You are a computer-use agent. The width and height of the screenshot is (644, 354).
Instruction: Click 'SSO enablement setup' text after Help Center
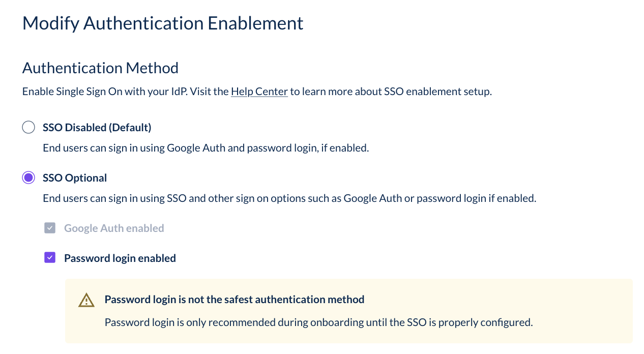pyautogui.click(x=437, y=92)
